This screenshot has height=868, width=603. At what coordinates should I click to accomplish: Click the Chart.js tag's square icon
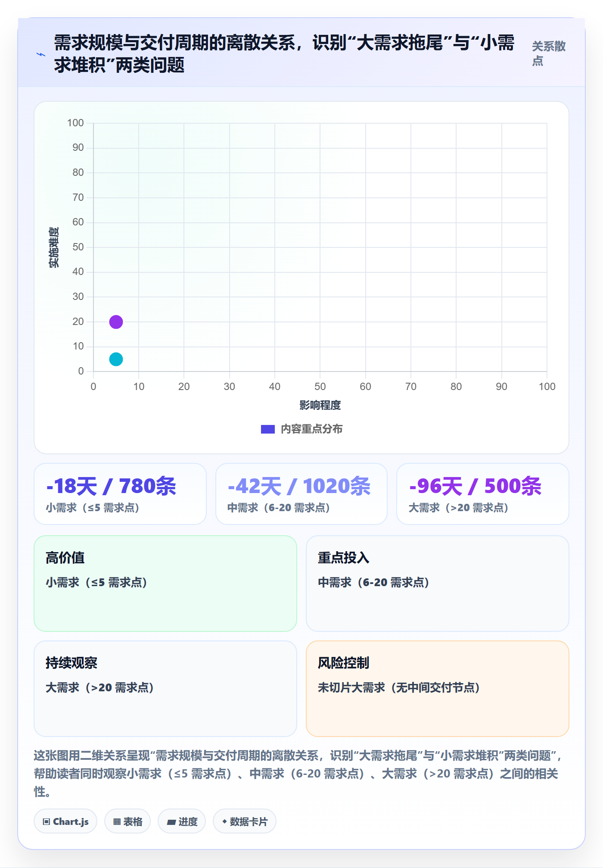(47, 822)
